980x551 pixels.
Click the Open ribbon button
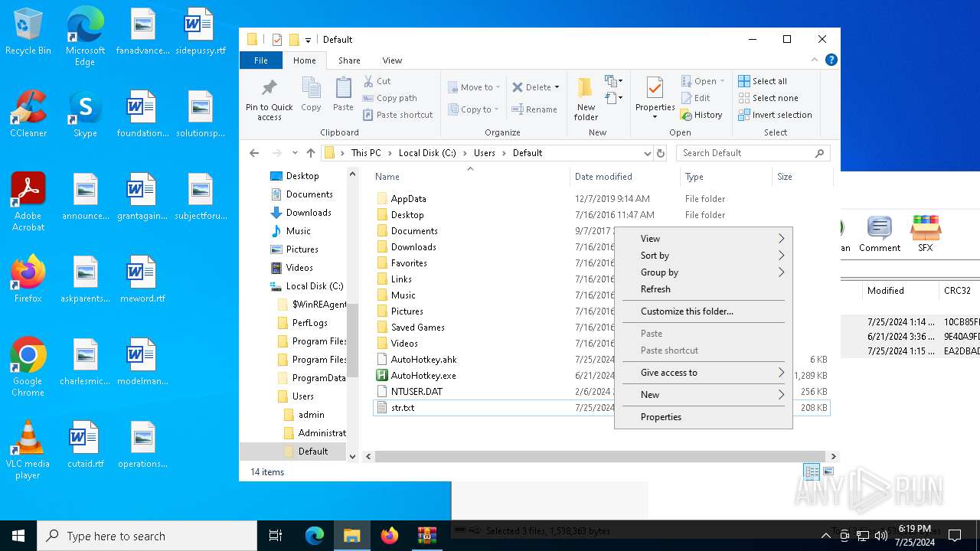click(x=703, y=81)
